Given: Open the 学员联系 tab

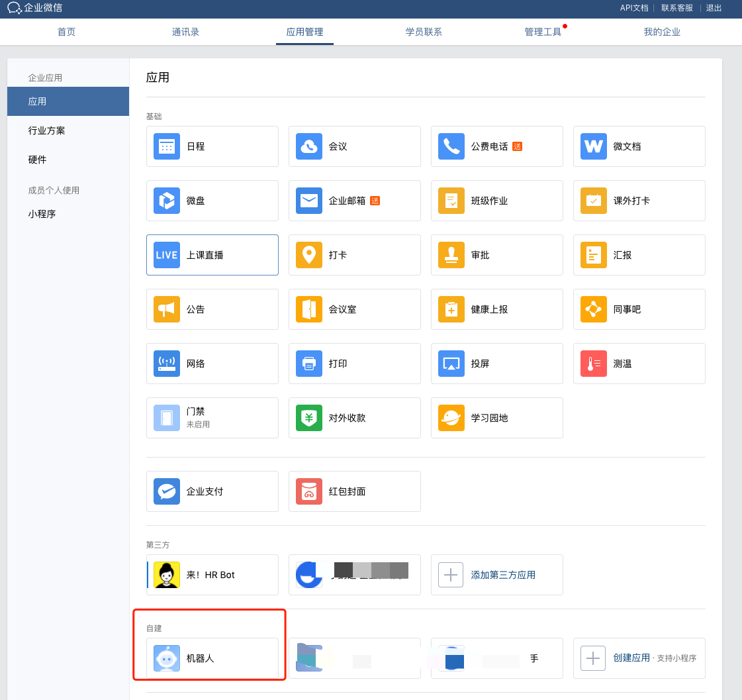Looking at the screenshot, I should tap(424, 32).
